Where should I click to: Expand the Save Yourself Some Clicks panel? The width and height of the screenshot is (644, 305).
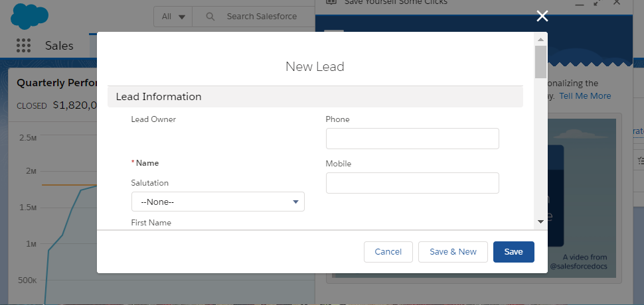point(596,3)
